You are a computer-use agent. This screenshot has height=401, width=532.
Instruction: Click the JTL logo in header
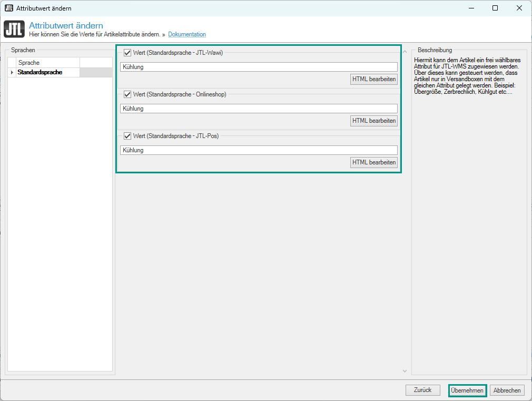[14, 30]
